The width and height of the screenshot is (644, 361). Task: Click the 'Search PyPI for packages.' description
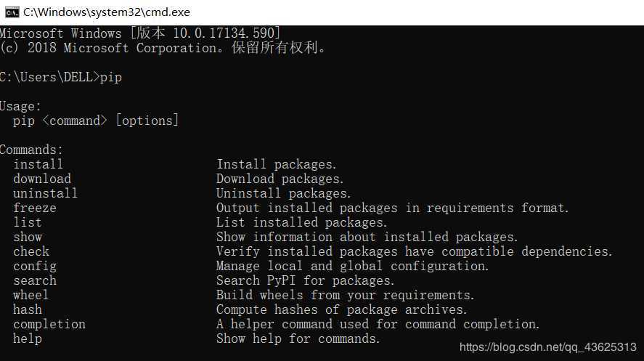(x=305, y=280)
